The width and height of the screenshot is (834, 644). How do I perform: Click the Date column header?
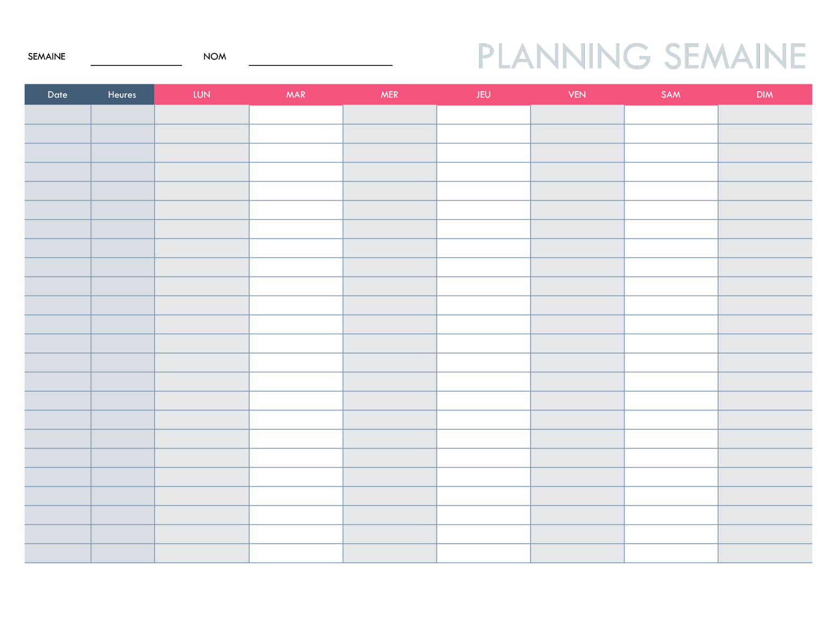pyautogui.click(x=57, y=94)
